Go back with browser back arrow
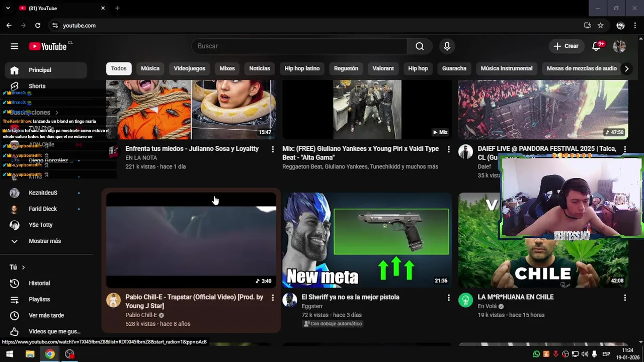The image size is (644, 362). (x=9, y=25)
